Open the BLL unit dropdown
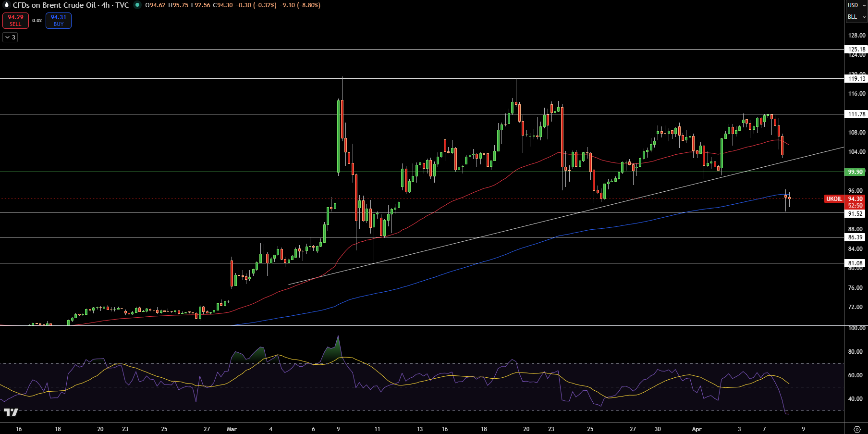This screenshot has width=868, height=434. pos(856,16)
